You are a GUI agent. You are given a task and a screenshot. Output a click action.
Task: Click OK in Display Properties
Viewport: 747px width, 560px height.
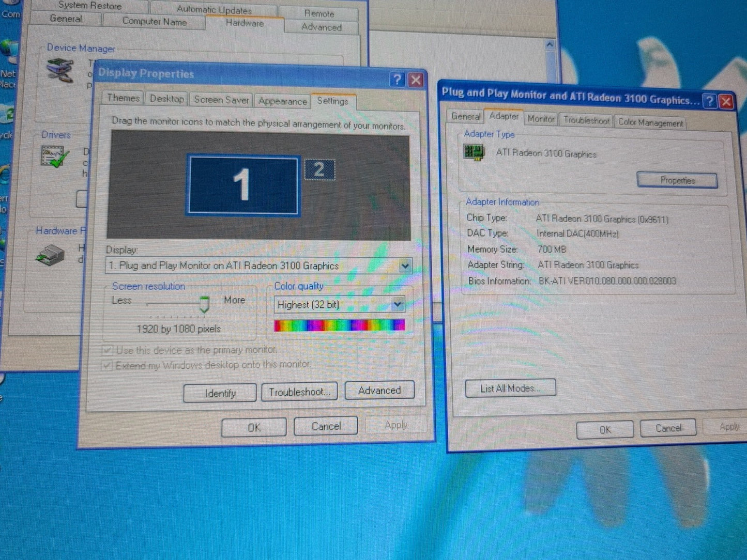(x=254, y=427)
